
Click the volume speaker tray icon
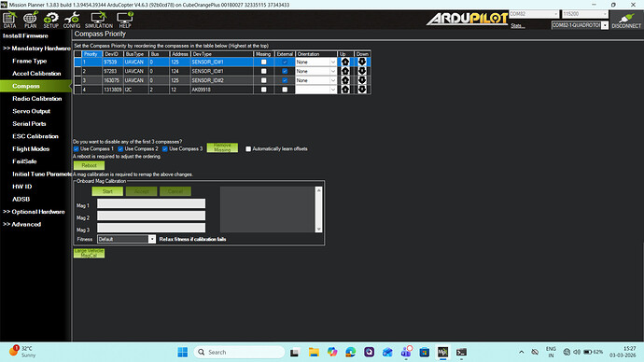point(577,352)
